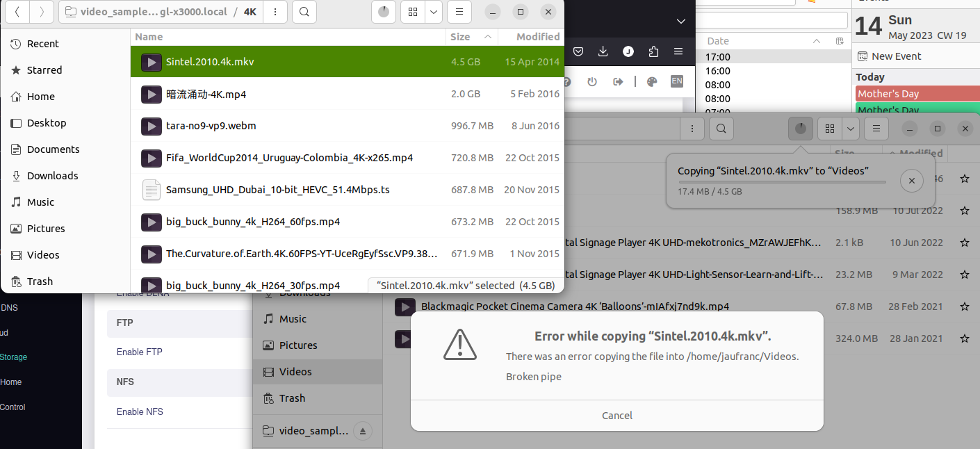
Task: Expand the browser tab list chevron
Action: [x=681, y=22]
